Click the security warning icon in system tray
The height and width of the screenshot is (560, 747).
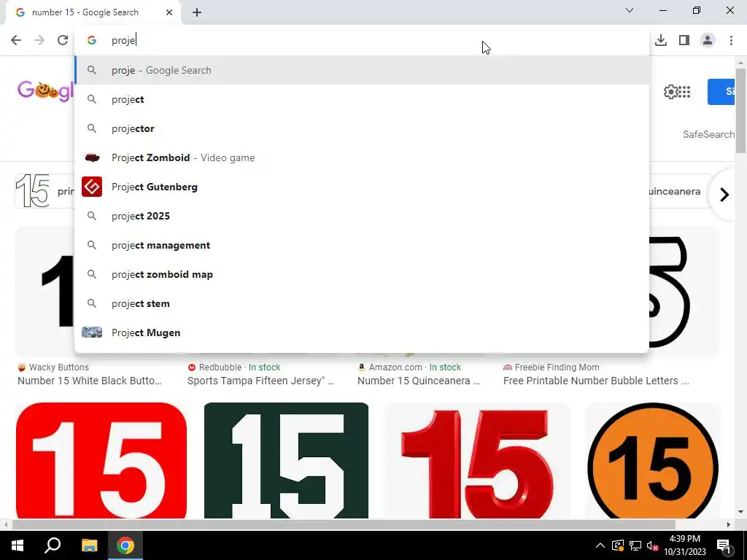[618, 545]
